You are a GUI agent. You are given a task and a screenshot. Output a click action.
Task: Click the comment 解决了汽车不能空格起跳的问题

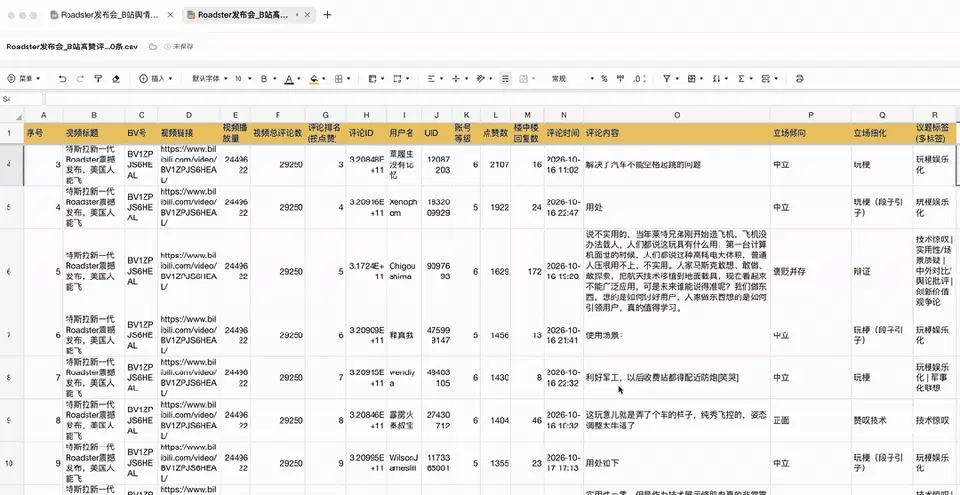pyautogui.click(x=677, y=165)
